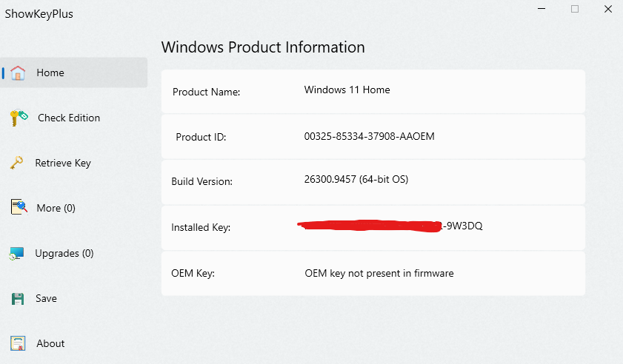623x364 pixels.
Task: Click the Home house icon
Action: coord(18,73)
